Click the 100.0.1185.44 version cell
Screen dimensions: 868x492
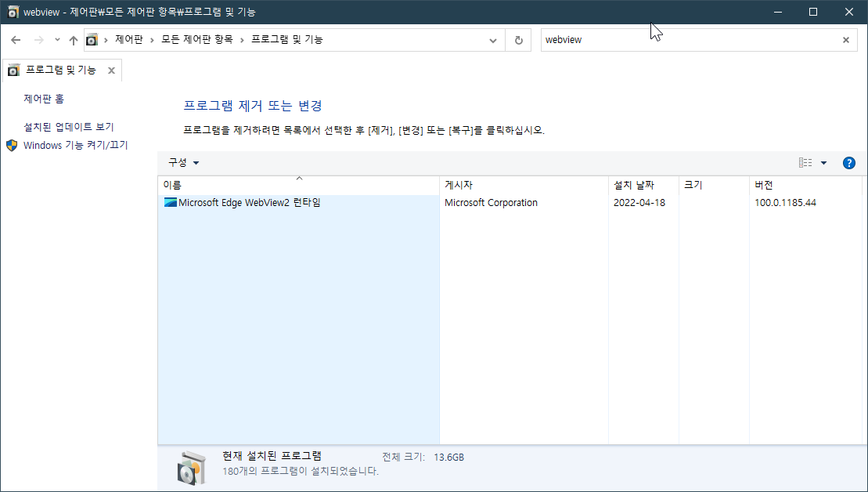pos(785,203)
